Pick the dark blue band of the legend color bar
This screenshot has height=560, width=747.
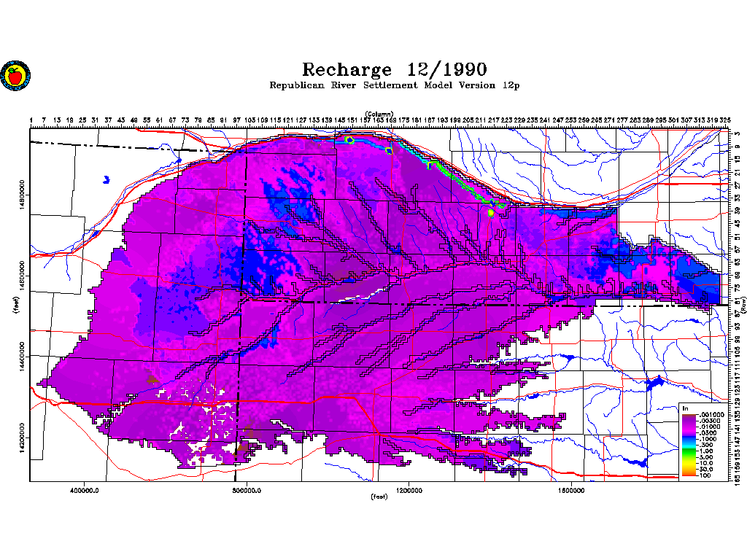tap(689, 437)
